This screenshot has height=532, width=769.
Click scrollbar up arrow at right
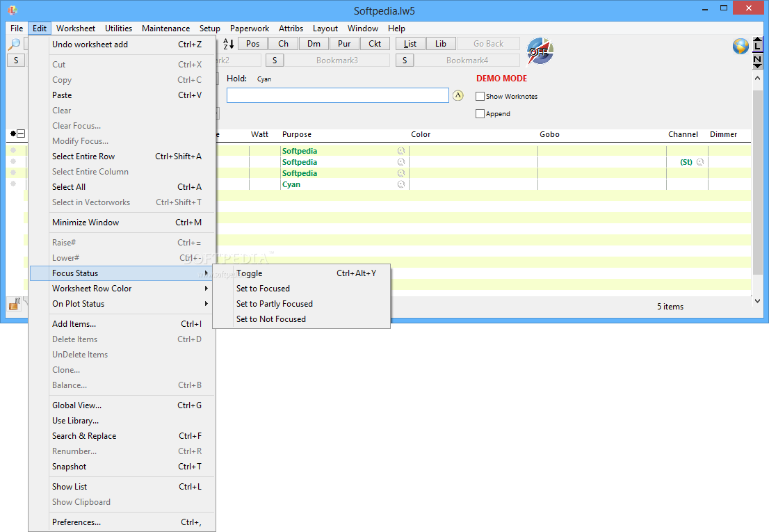click(758, 78)
